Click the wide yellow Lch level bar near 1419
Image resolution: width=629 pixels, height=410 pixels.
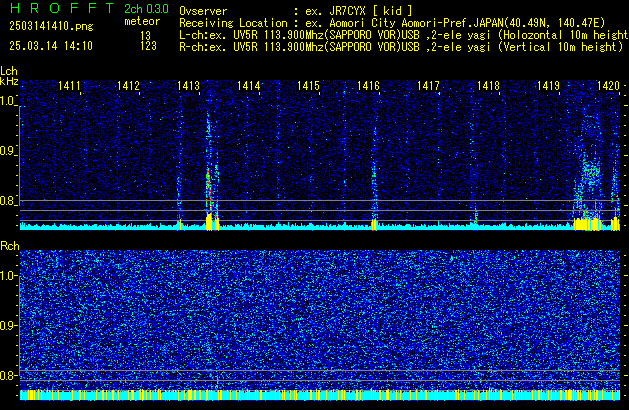pos(587,224)
